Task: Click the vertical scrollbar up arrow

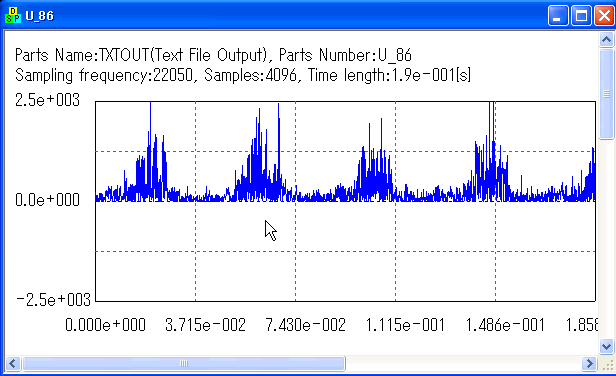Action: point(606,39)
